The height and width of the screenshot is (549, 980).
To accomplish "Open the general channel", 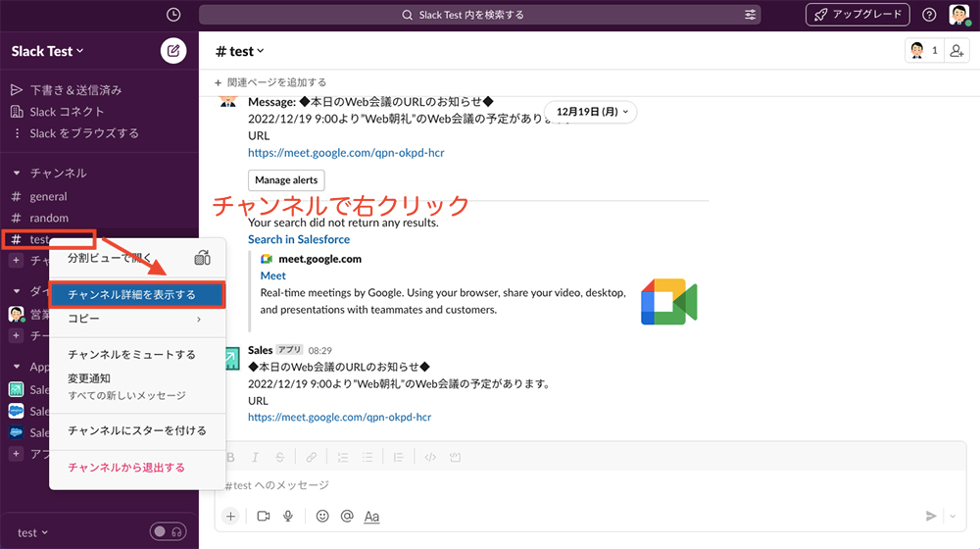I will click(48, 196).
